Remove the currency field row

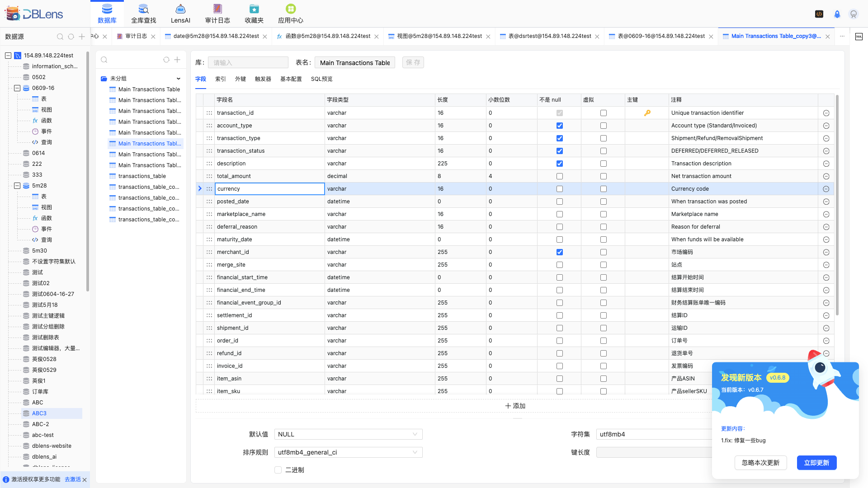[826, 189]
